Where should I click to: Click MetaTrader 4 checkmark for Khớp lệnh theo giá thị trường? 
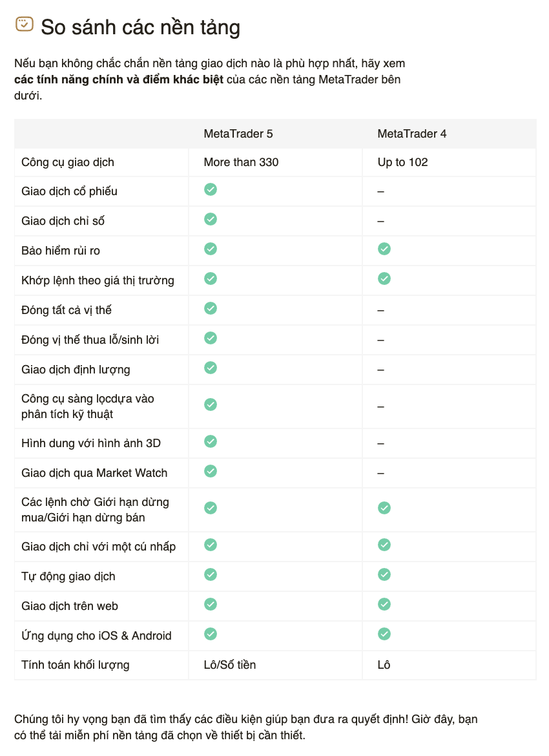point(384,278)
